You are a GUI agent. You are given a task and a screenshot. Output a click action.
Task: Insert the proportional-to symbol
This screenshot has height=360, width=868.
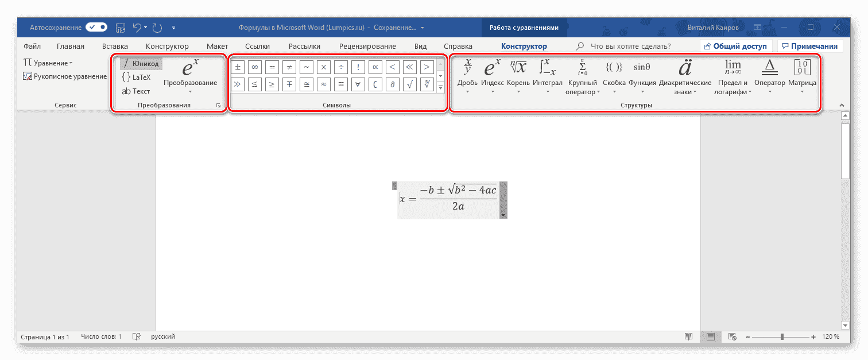375,67
